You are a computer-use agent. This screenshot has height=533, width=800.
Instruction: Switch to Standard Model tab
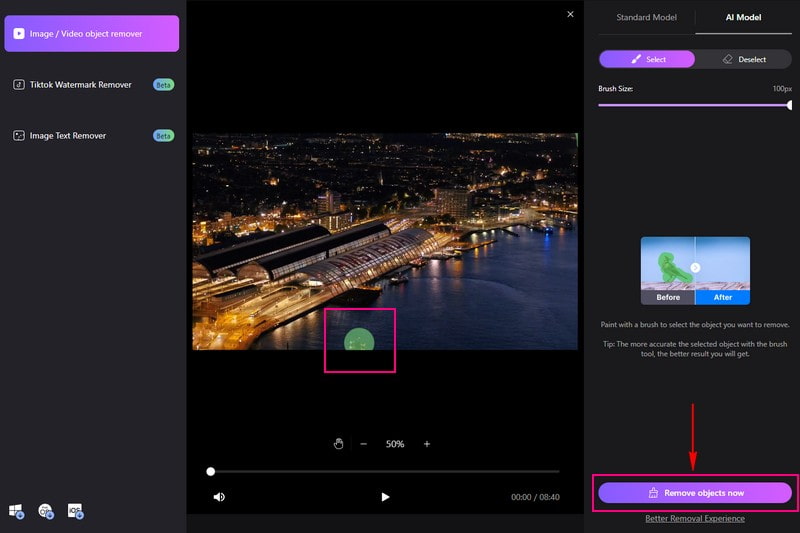[646, 17]
